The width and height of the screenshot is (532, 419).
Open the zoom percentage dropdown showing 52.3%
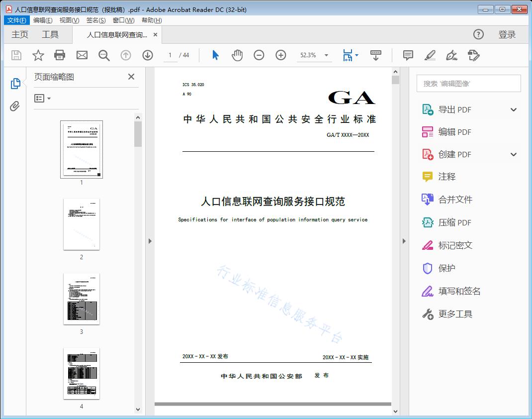click(326, 55)
